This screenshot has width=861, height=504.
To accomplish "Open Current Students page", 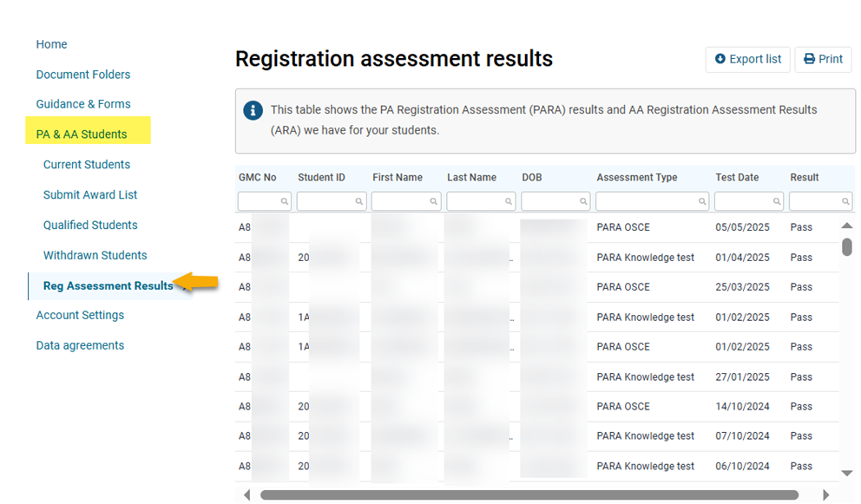I will coord(87,165).
